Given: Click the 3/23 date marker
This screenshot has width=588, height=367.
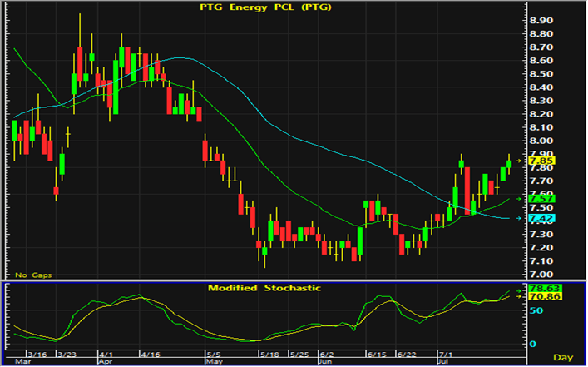Looking at the screenshot, I should (66, 355).
